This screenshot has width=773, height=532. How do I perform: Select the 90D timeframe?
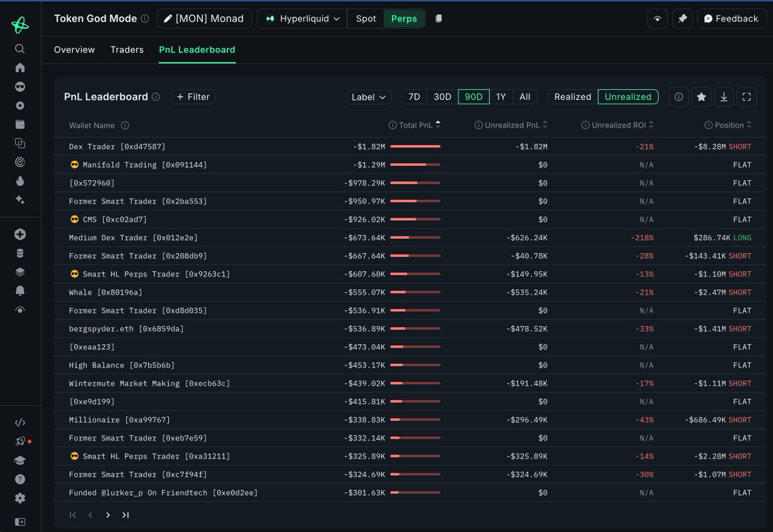coord(474,97)
